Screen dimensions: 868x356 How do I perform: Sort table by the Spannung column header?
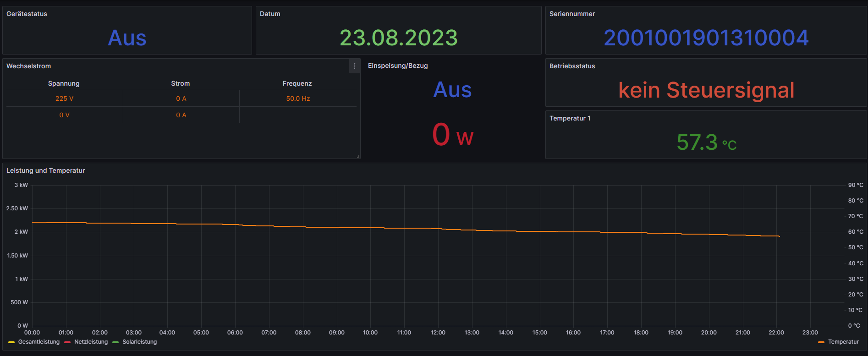click(64, 83)
